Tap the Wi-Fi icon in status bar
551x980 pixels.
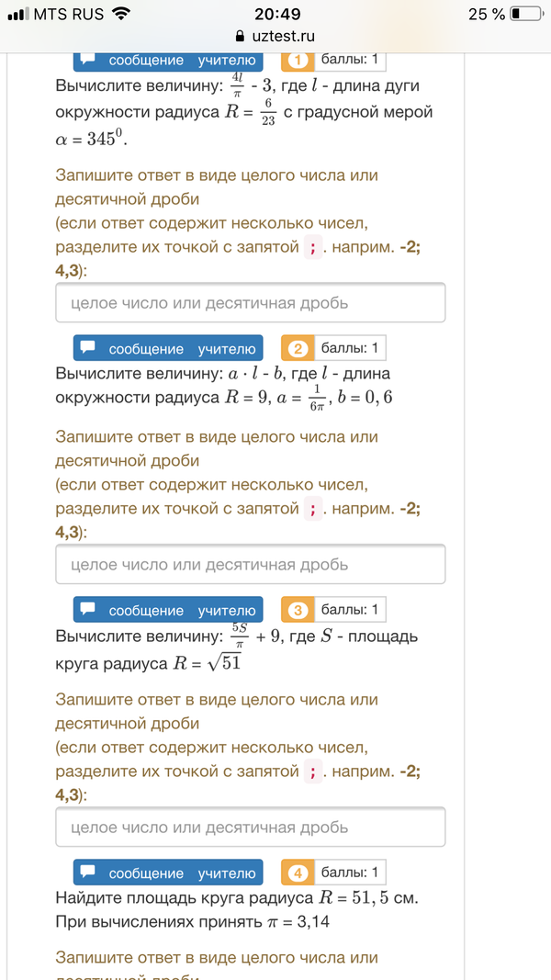tap(119, 14)
